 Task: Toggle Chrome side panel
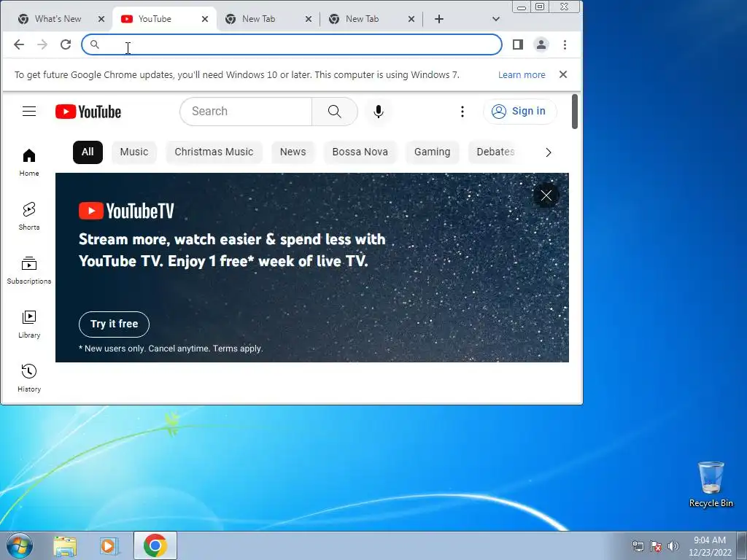tap(518, 44)
